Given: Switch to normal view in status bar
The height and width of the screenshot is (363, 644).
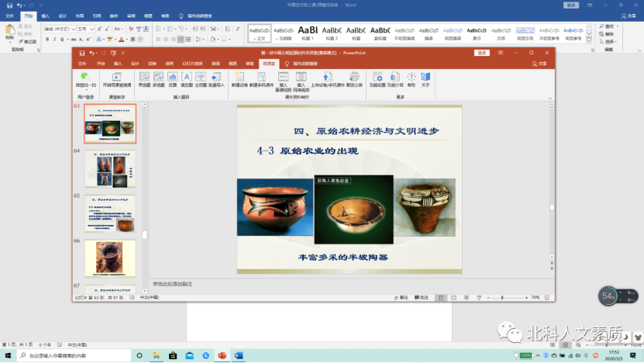Looking at the screenshot, I should [x=441, y=297].
